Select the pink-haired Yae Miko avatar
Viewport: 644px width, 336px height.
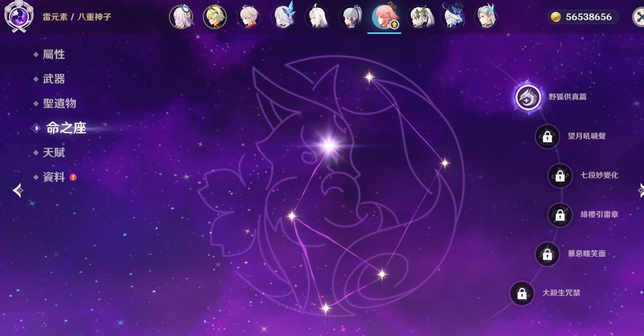tap(384, 16)
